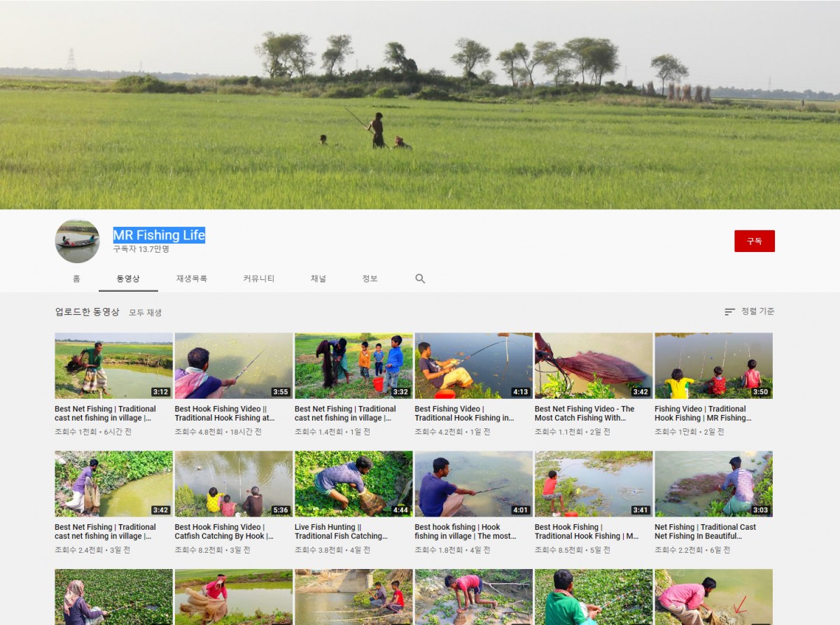The height and width of the screenshot is (625, 840).
Task: Open the MR Fishing Life channel avatar
Action: click(x=77, y=241)
